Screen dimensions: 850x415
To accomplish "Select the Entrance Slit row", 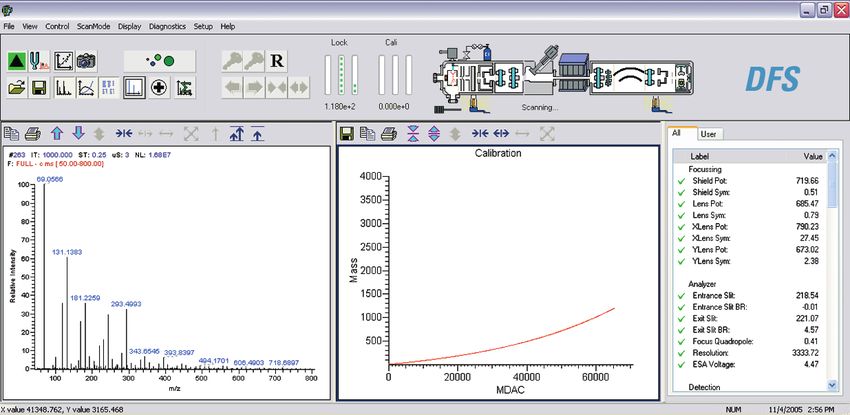I will click(x=751, y=295).
